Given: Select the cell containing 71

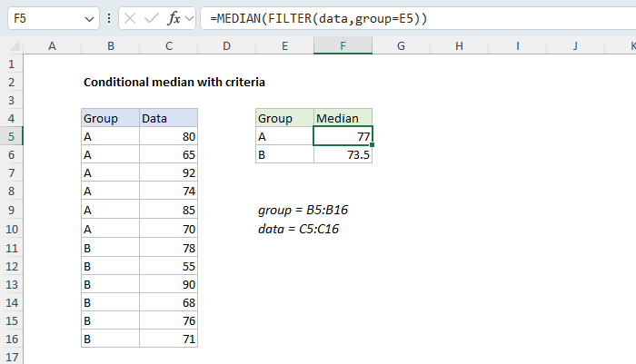Looking at the screenshot, I should coord(169,339).
